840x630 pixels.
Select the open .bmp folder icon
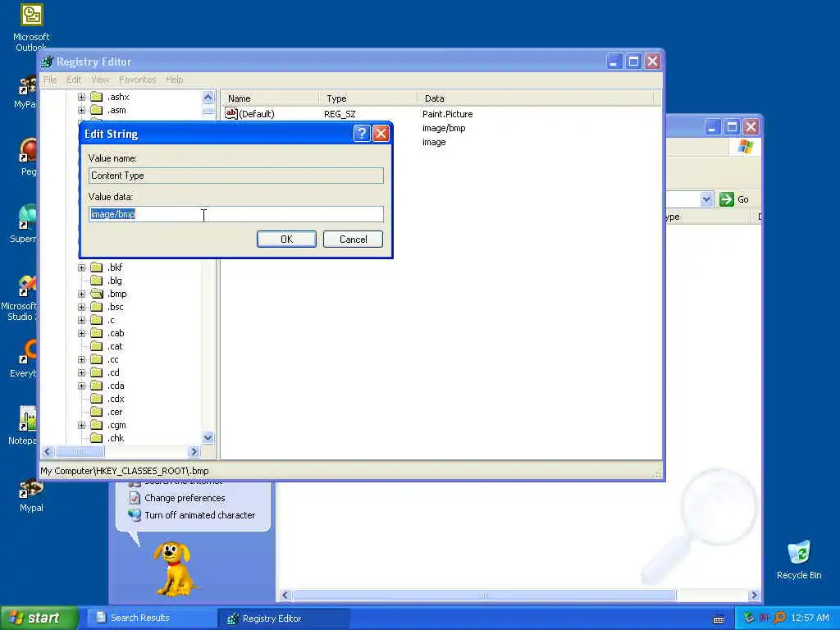pyautogui.click(x=97, y=294)
